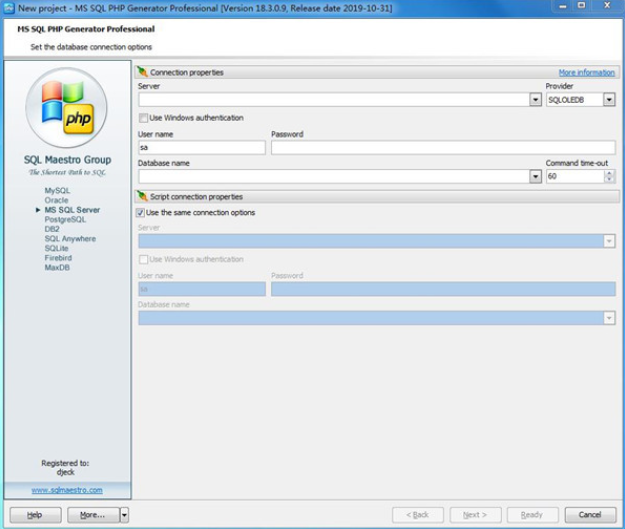Open the More button dropdown arrow
This screenshot has width=625, height=529.
click(x=124, y=515)
